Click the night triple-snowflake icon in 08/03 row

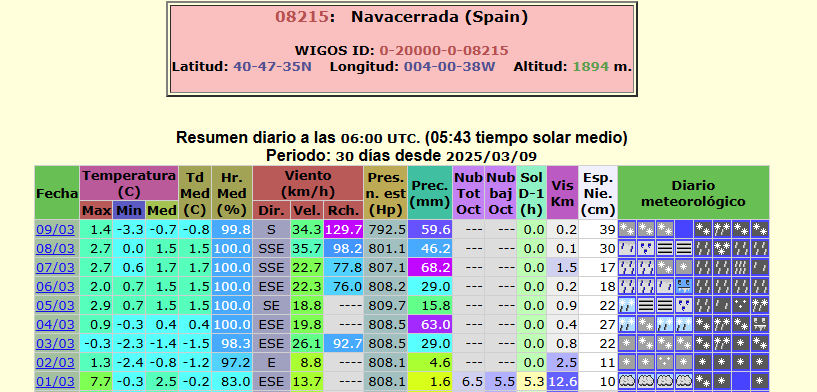point(722,248)
